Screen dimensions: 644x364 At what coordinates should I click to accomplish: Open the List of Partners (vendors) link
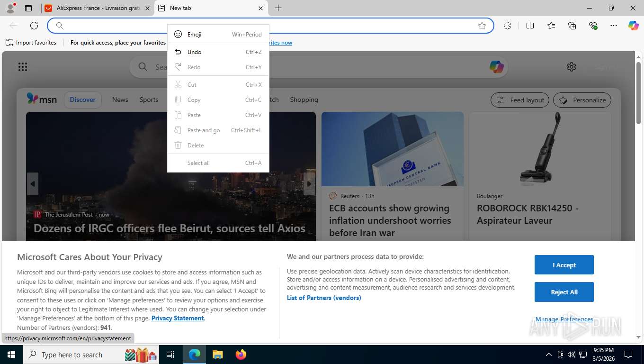coord(324,298)
